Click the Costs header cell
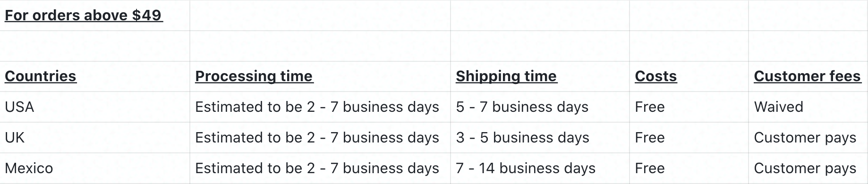The width and height of the screenshot is (868, 184). pos(689,76)
